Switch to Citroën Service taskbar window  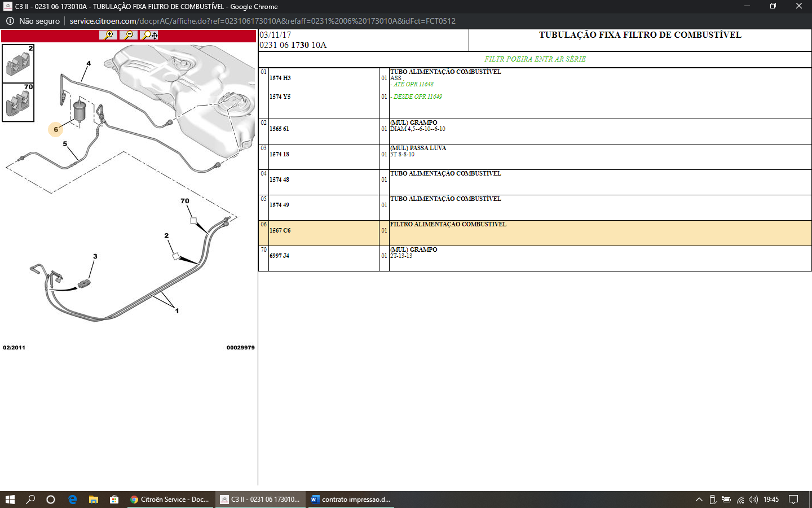pos(170,500)
